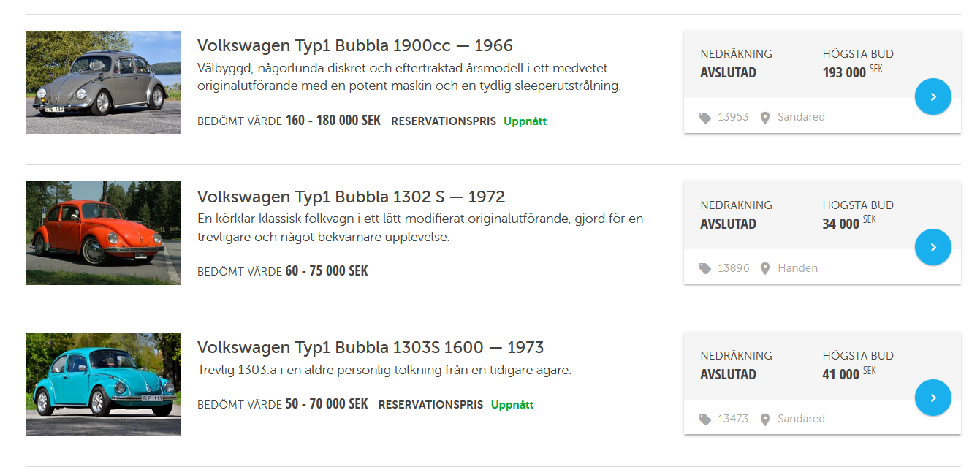The width and height of the screenshot is (980, 467).
Task: Open Volkswagen Typ1 Bubbla 1303S 1600 — 1973 title
Action: pos(371,347)
